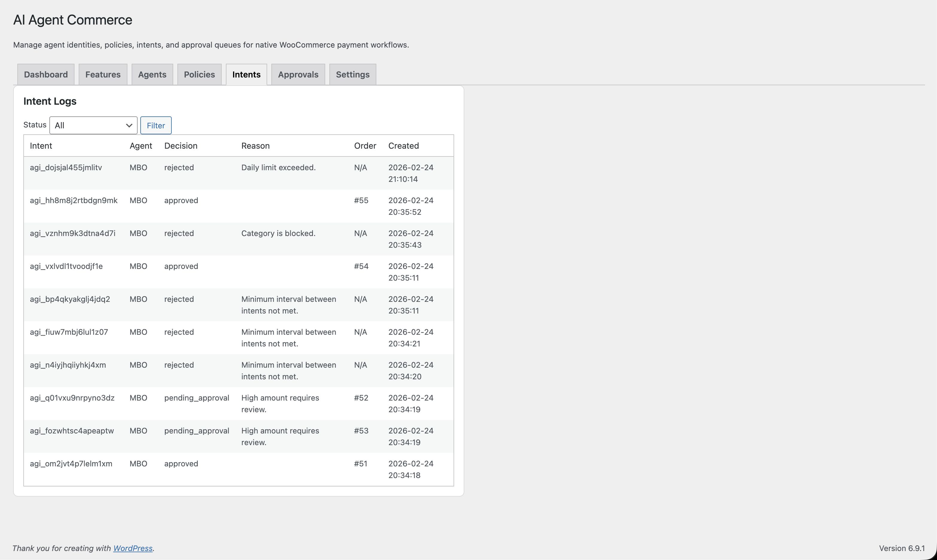Viewport: 937px width, 560px height.
Task: Click the Daily limit exceeded reason
Action: pyautogui.click(x=278, y=168)
